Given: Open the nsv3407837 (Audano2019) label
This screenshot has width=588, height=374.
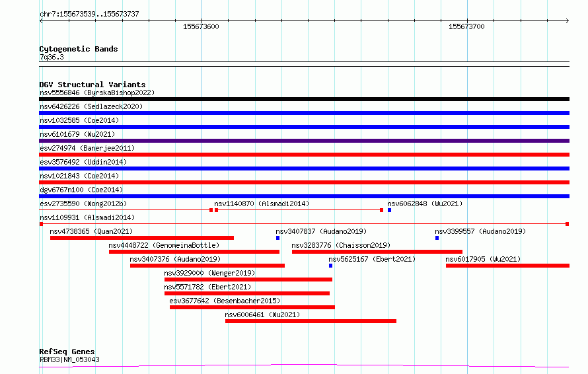Looking at the screenshot, I should click(x=321, y=231).
